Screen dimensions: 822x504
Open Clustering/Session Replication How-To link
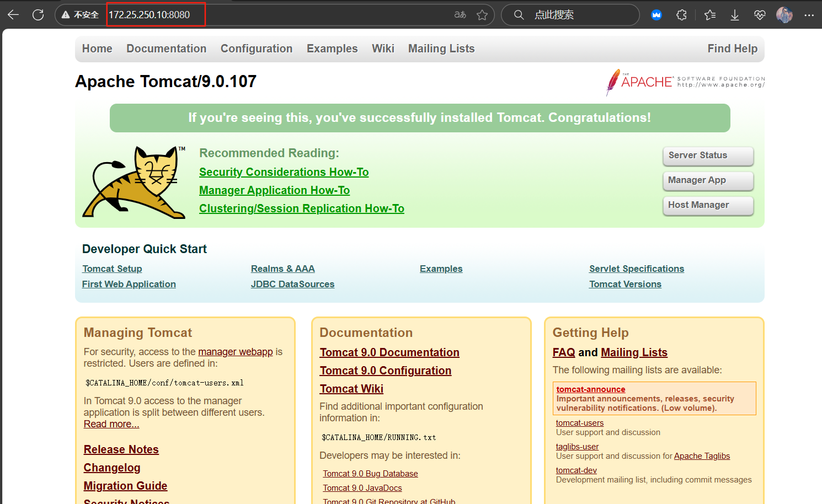point(302,208)
